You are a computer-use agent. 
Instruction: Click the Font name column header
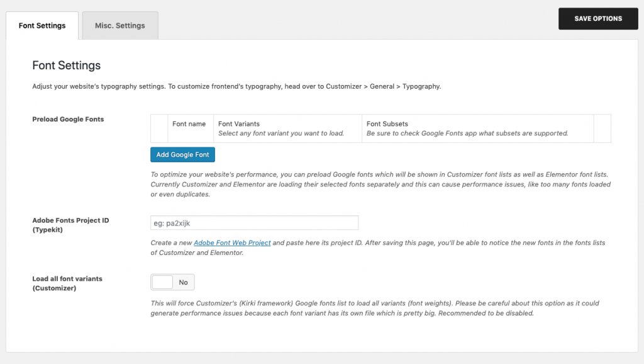pyautogui.click(x=189, y=124)
